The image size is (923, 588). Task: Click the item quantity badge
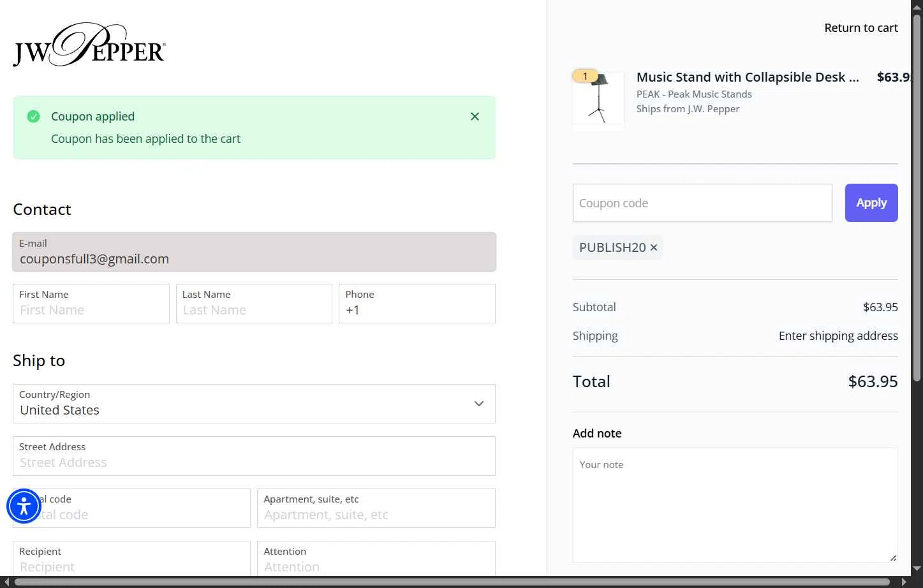(x=585, y=77)
